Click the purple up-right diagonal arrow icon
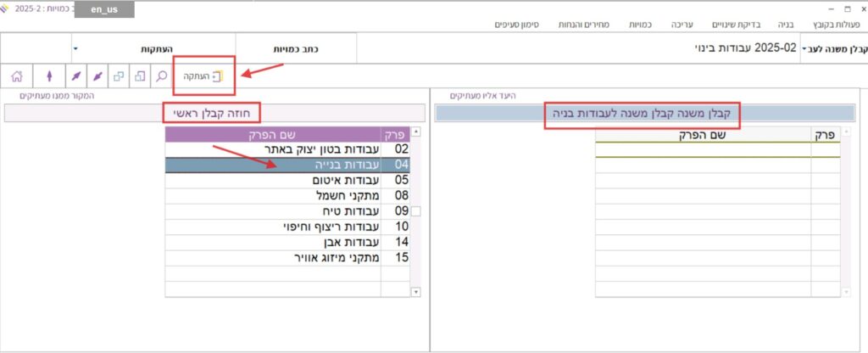Screen dimensions: 868x353 tap(75, 76)
